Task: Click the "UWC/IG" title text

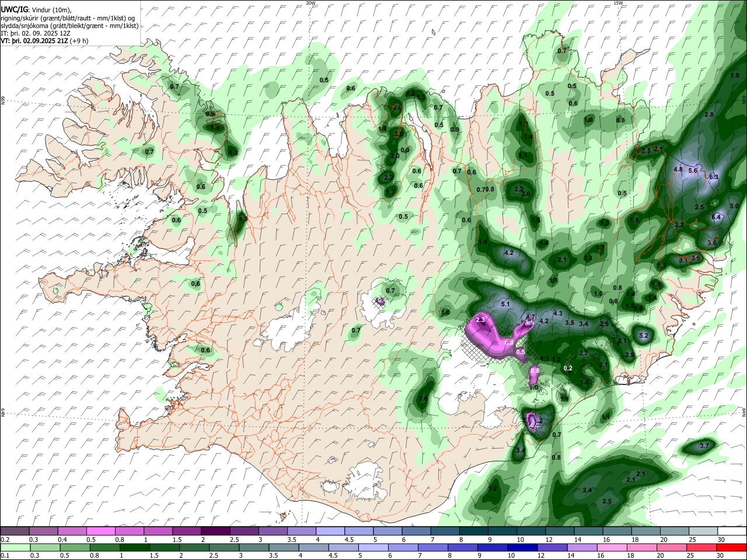Action: [x=14, y=10]
